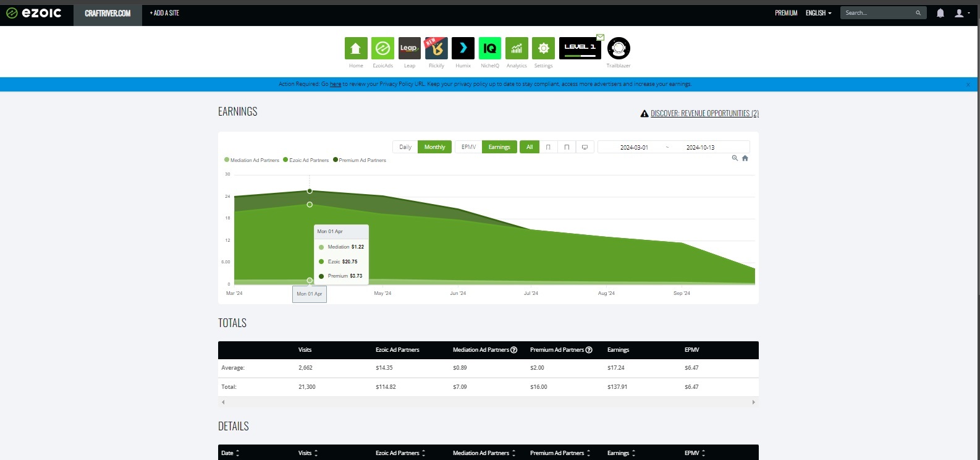Screen dimensions: 980x460
Task: Sort details by Mediation Ad Partners
Action: [484, 453]
